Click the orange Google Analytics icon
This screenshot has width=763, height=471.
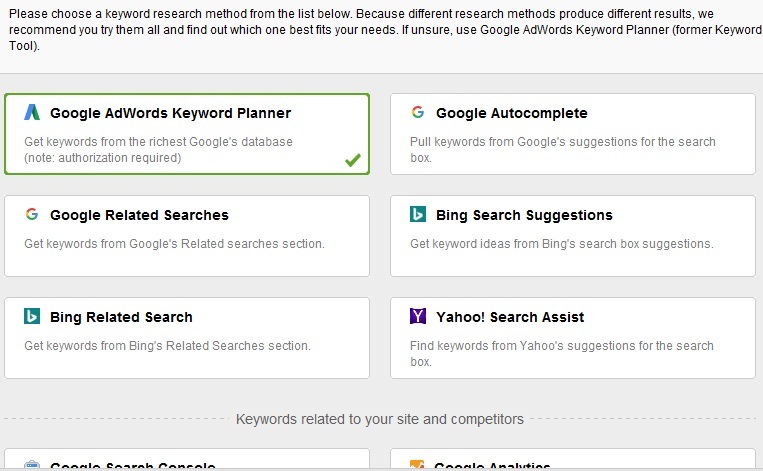pyautogui.click(x=418, y=465)
